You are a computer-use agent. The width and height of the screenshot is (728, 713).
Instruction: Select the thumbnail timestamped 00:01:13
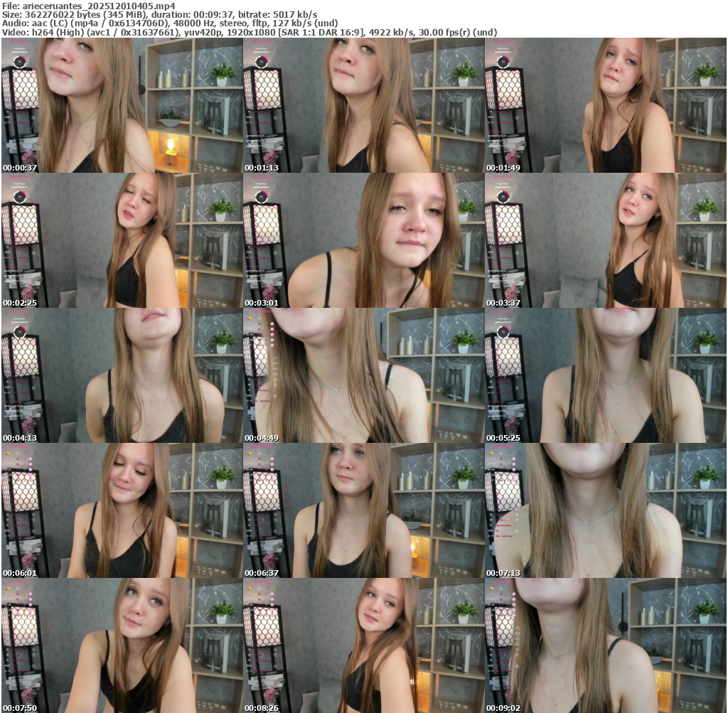[363, 105]
